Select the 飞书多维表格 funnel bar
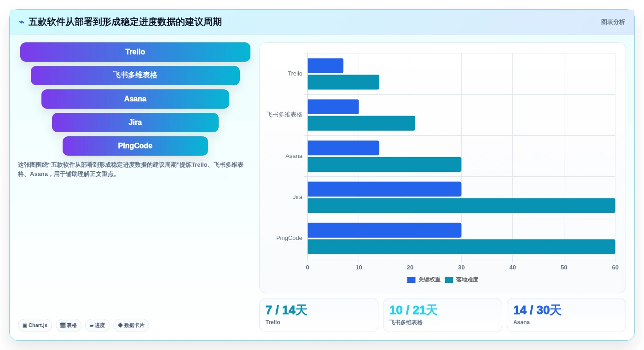The height and width of the screenshot is (350, 644). 135,76
